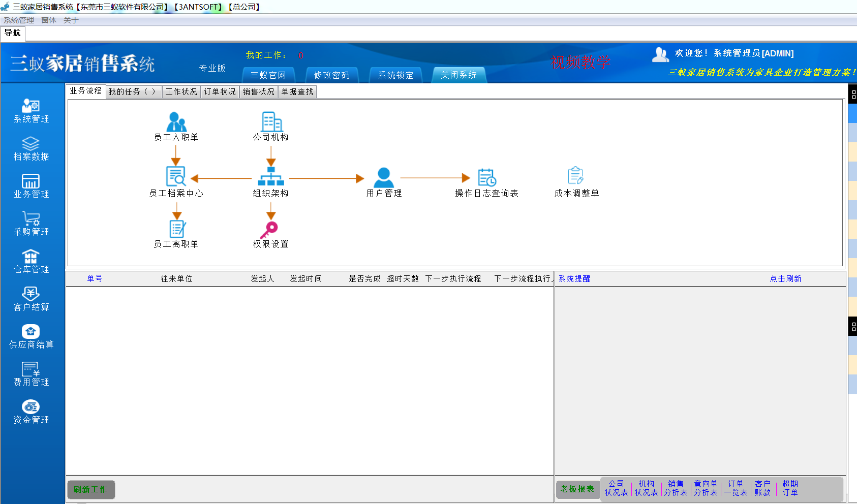Select the 导航 window tab
Viewport: 857px width, 504px height.
point(13,33)
